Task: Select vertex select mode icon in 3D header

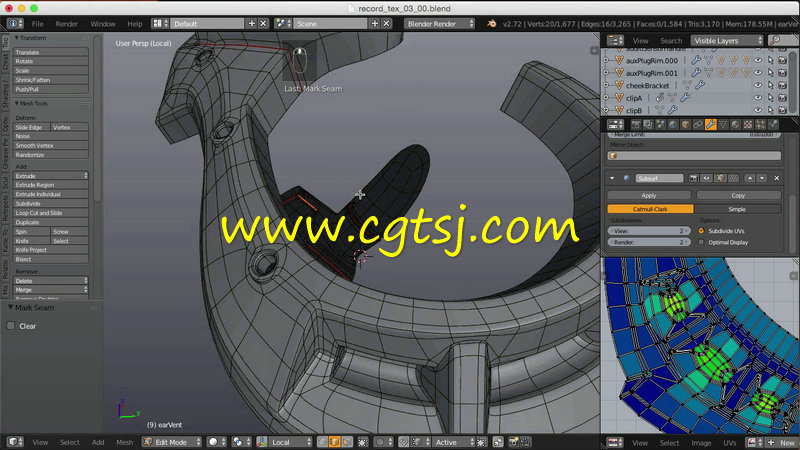Action: (322, 442)
